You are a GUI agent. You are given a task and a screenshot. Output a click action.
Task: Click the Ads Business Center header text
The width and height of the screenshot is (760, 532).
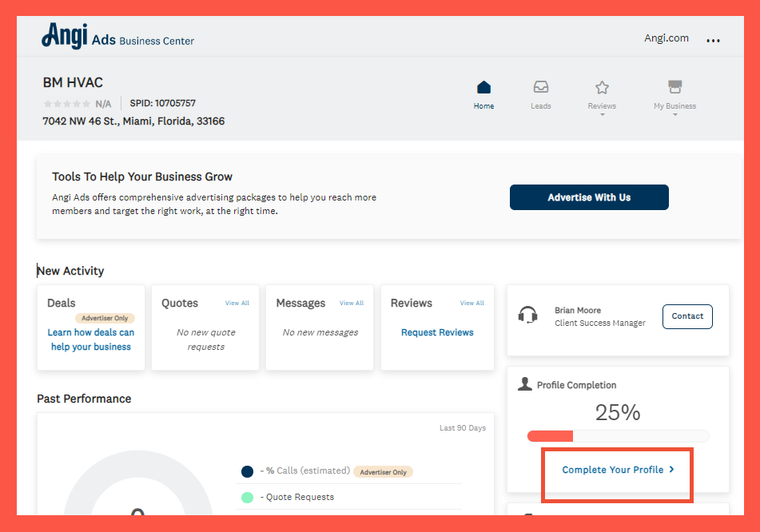[x=143, y=40]
